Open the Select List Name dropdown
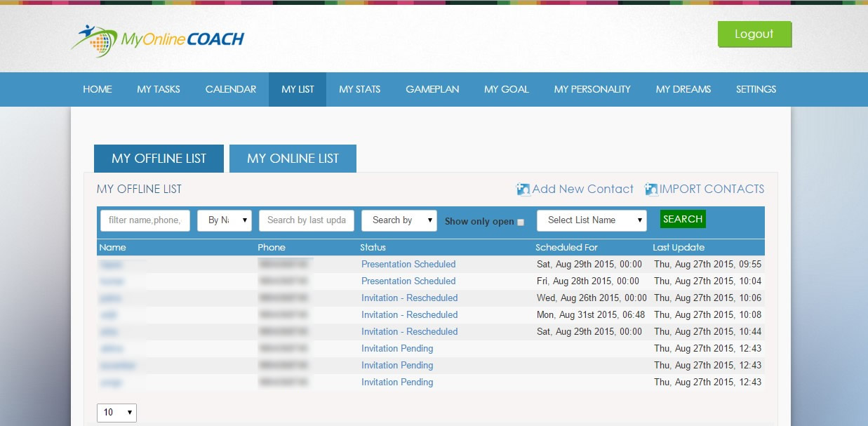868x426 pixels. point(591,220)
